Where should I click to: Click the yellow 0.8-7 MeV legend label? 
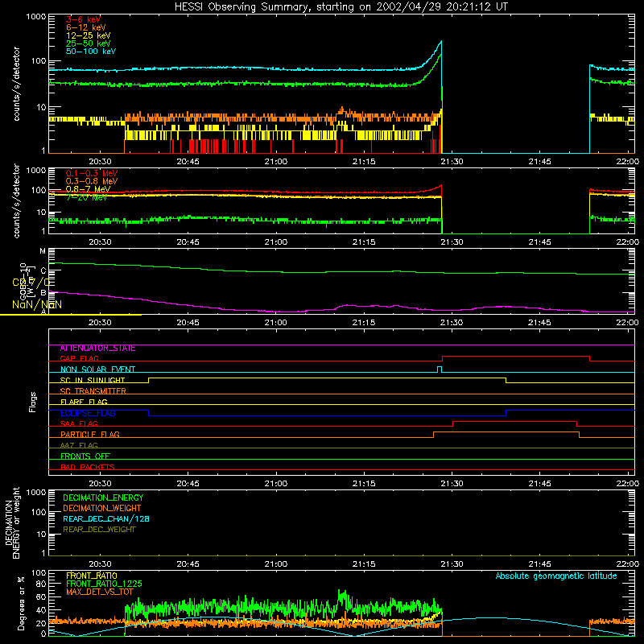coord(88,189)
